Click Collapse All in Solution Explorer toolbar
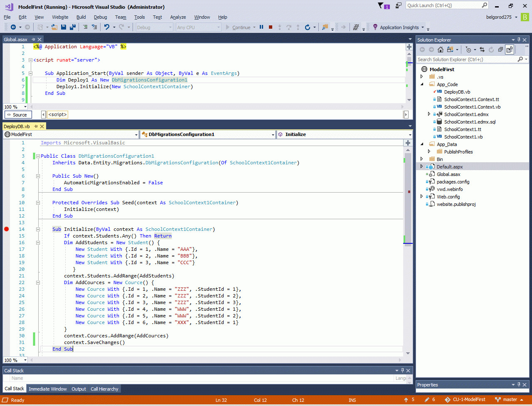 coord(500,50)
